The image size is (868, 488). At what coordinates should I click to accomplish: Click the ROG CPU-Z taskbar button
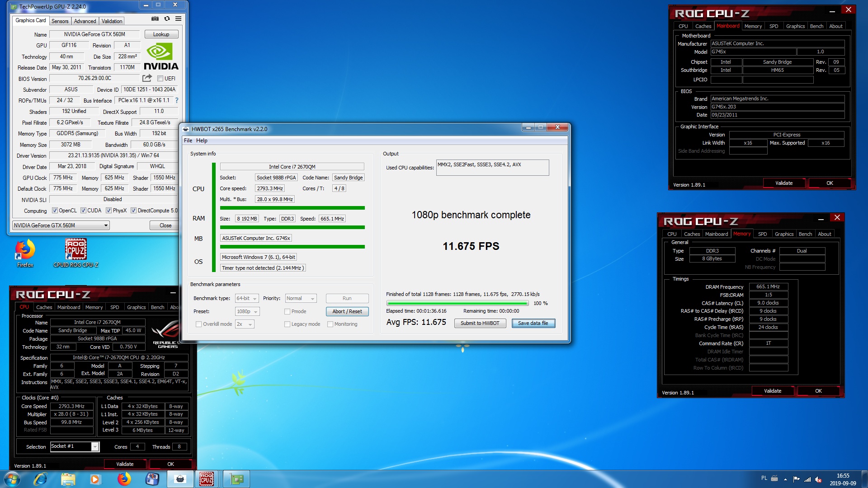207,479
